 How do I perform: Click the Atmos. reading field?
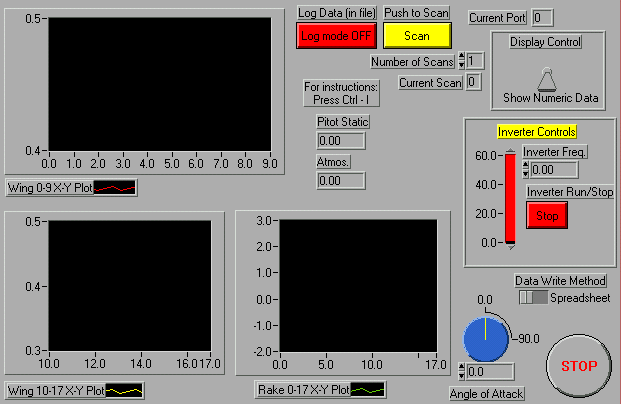click(341, 180)
